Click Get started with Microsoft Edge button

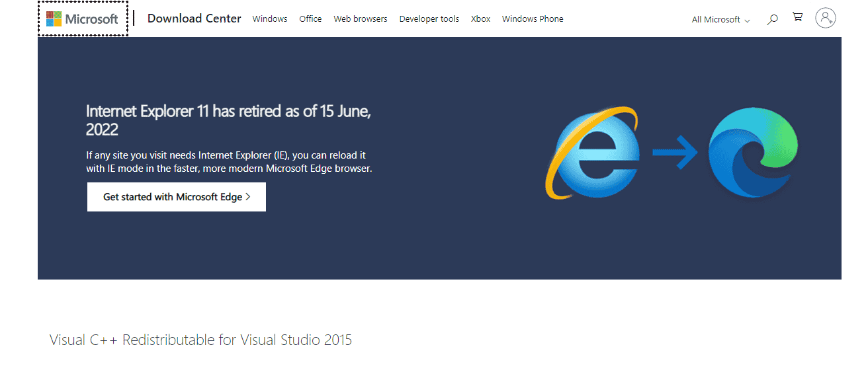click(177, 197)
